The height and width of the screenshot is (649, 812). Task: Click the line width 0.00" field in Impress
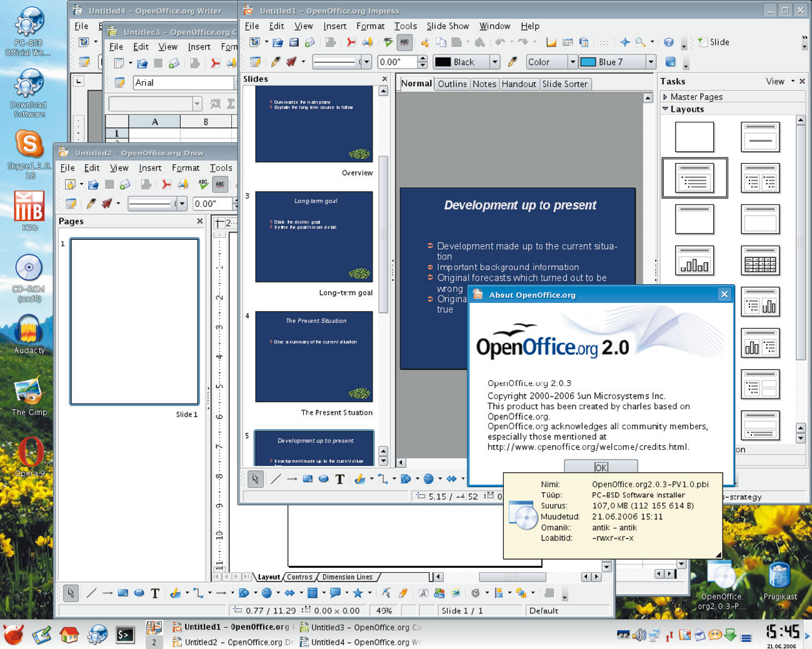point(397,62)
